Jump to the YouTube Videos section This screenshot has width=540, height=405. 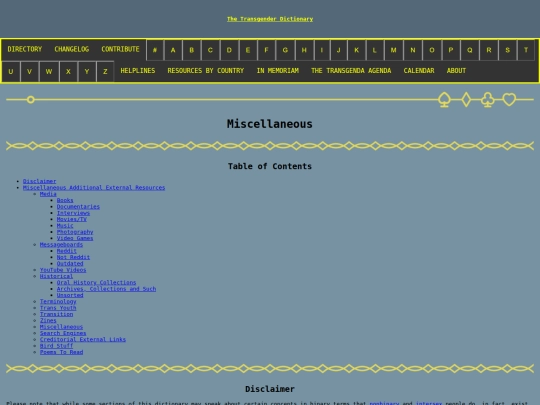point(63,270)
